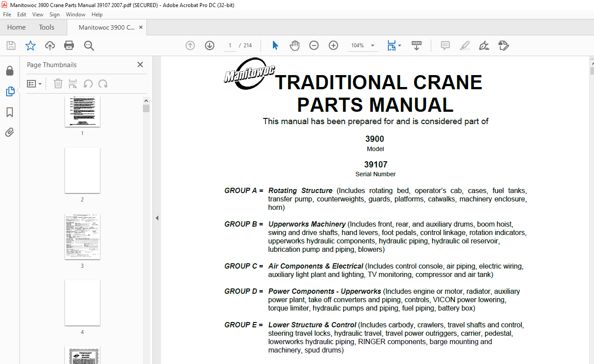Open the Find text magnifier icon
Image resolution: width=594 pixels, height=364 pixels.
tap(89, 45)
